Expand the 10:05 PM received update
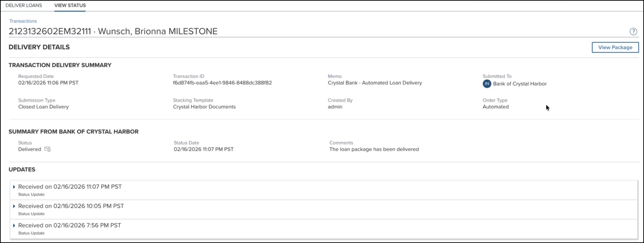Screen dimensions: 644x243 [14, 206]
